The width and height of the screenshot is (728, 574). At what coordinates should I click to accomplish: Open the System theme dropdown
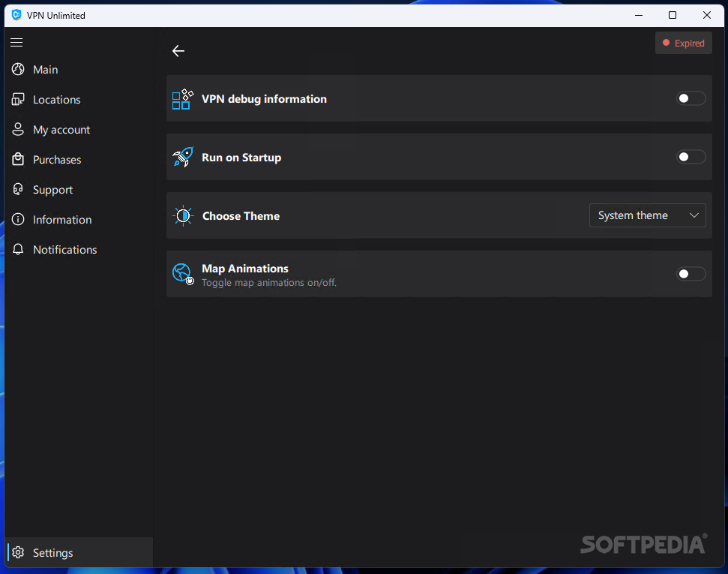point(648,215)
